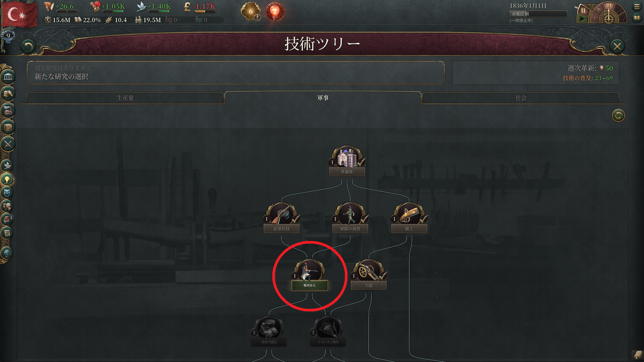
Task: Open the military panel with crossed swords icon
Action: 8,144
